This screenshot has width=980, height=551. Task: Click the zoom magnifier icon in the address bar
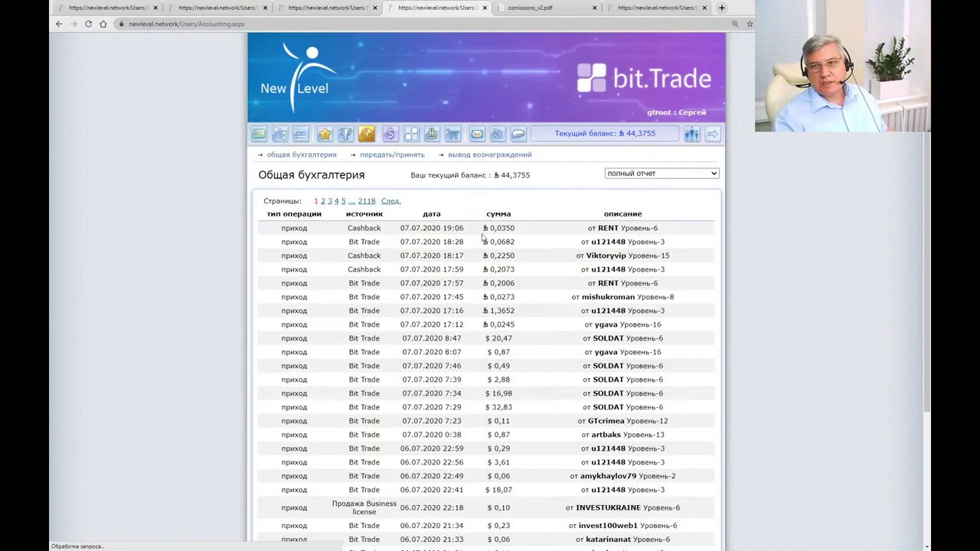tap(735, 24)
